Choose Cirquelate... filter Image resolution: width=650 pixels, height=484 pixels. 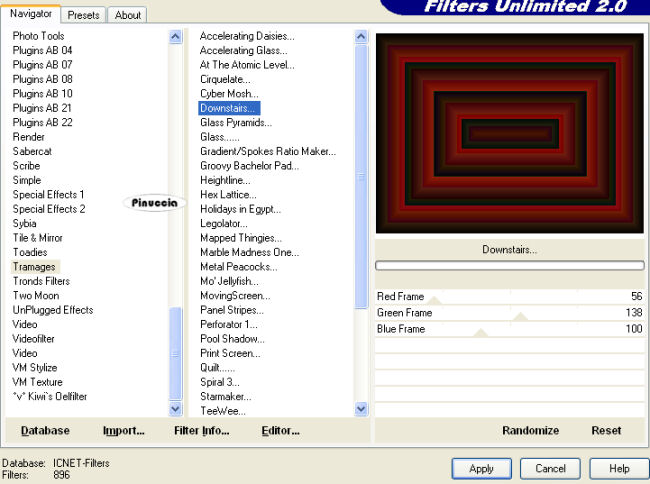click(225, 79)
